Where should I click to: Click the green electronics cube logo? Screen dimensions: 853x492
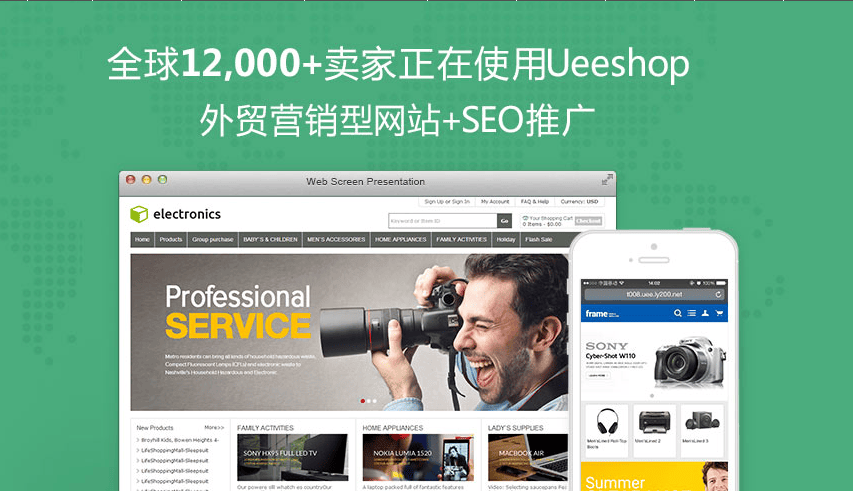click(x=139, y=214)
